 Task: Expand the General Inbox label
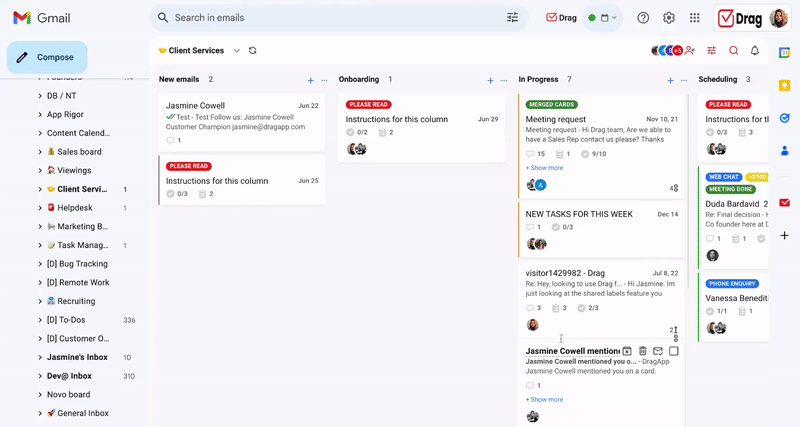pyautogui.click(x=40, y=414)
